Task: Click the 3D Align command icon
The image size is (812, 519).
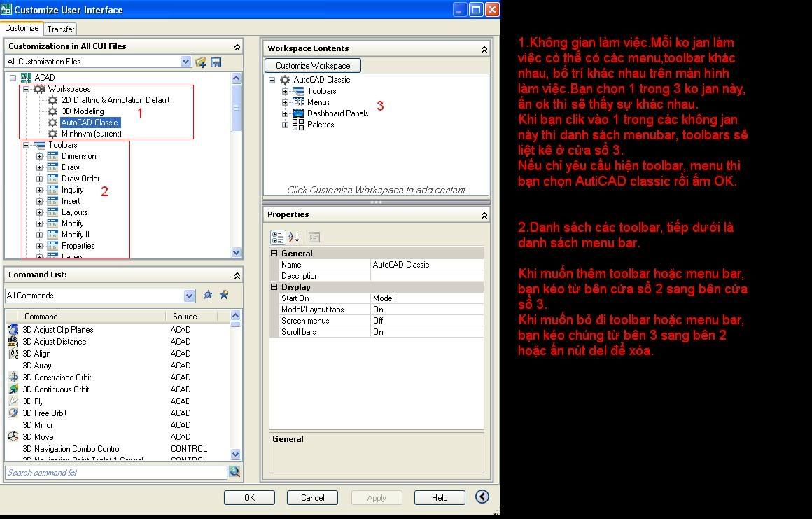Action: (x=13, y=353)
